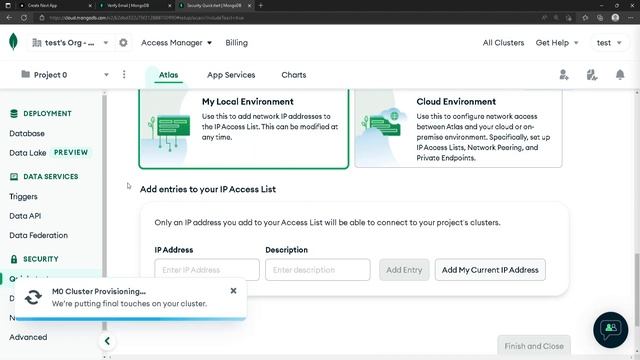The image size is (640, 360).
Task: Open Data API in the sidebar
Action: tap(25, 216)
